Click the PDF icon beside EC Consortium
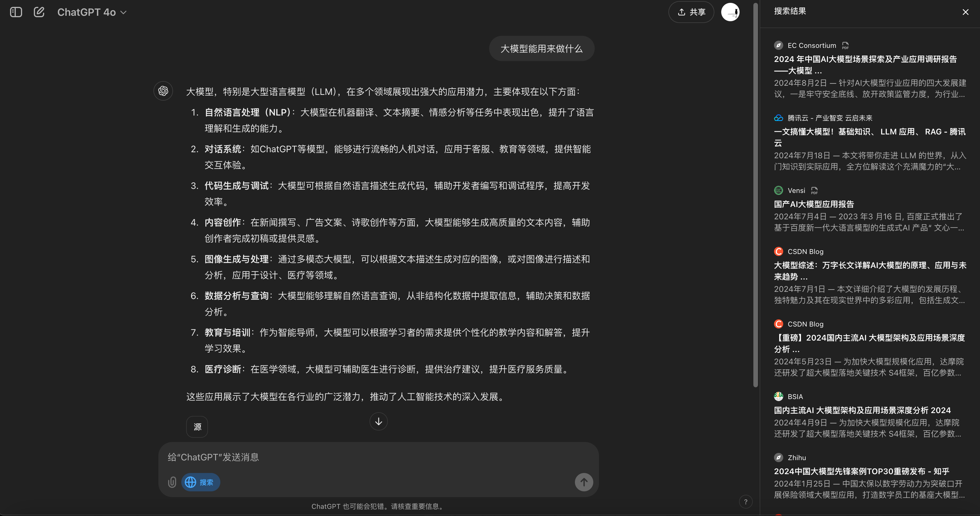 845,46
